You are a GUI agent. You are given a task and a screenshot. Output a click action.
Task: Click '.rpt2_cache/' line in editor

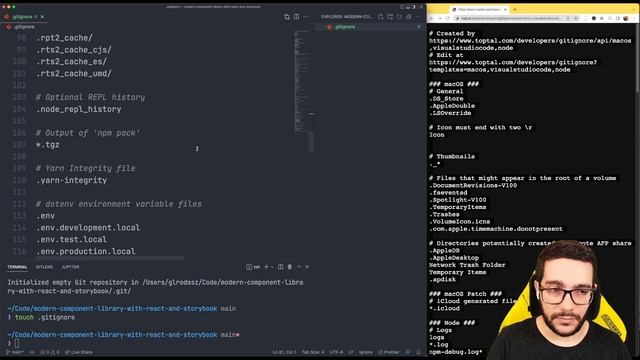[x=64, y=38]
